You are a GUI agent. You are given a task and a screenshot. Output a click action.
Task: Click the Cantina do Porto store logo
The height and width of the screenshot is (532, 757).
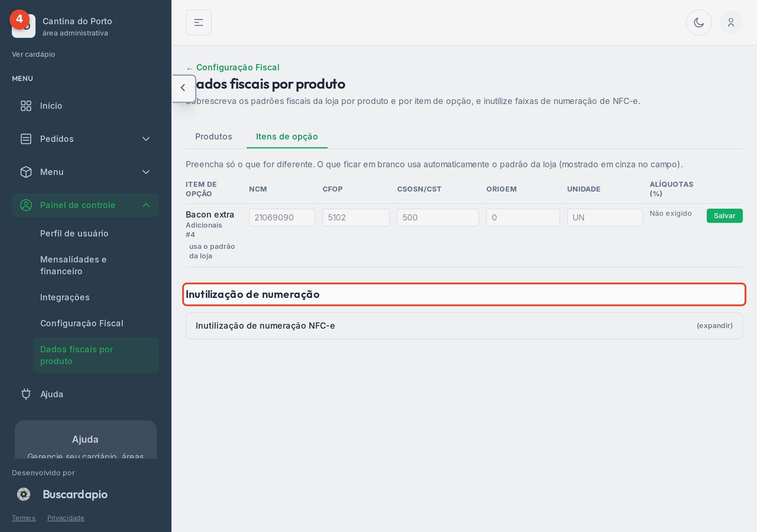[x=23, y=26]
